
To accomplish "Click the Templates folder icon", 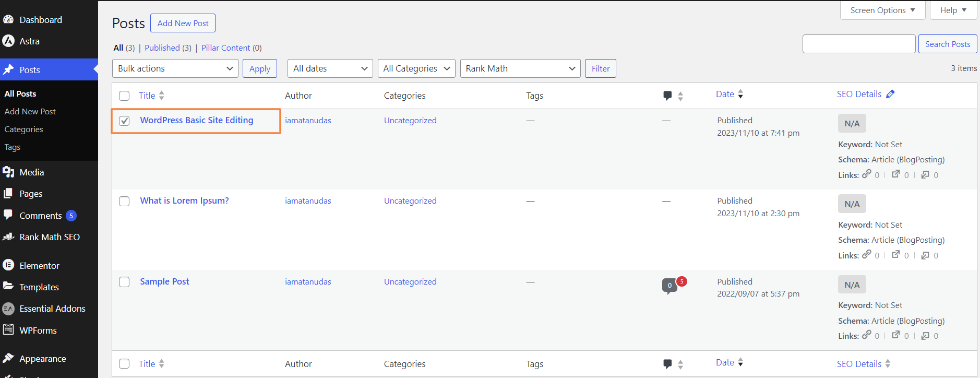I will tap(8, 286).
